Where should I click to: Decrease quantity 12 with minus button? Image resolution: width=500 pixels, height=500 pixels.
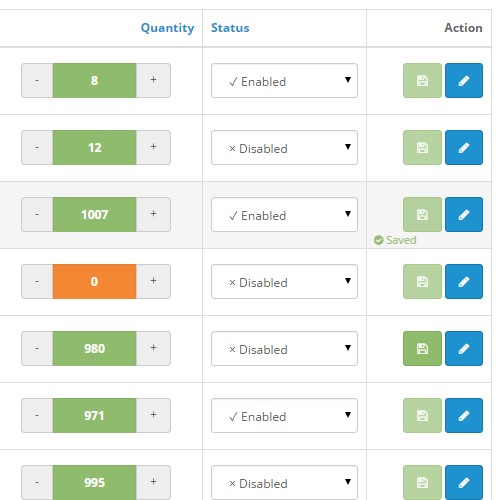pos(37,147)
